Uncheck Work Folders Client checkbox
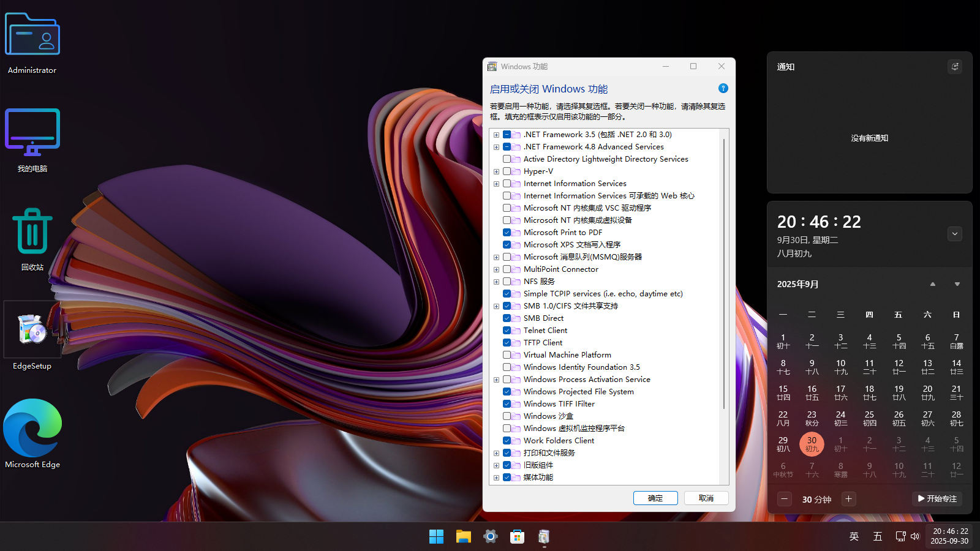The width and height of the screenshot is (980, 551). tap(507, 441)
